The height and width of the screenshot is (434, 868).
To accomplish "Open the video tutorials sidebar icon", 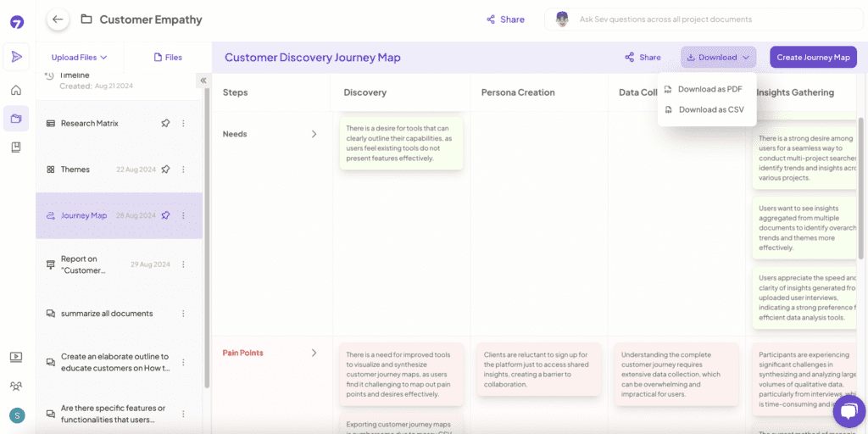I will 16,357.
